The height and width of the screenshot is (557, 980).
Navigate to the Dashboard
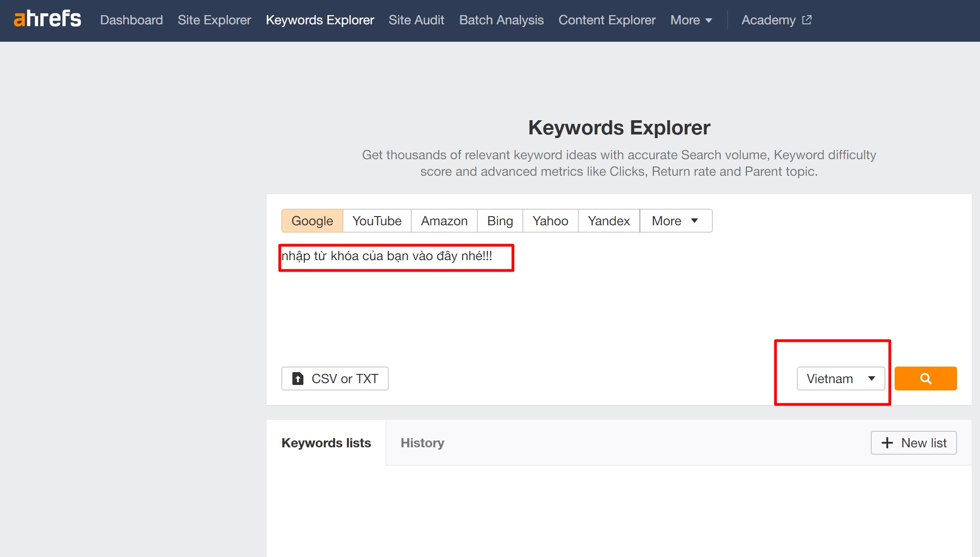pyautogui.click(x=131, y=20)
